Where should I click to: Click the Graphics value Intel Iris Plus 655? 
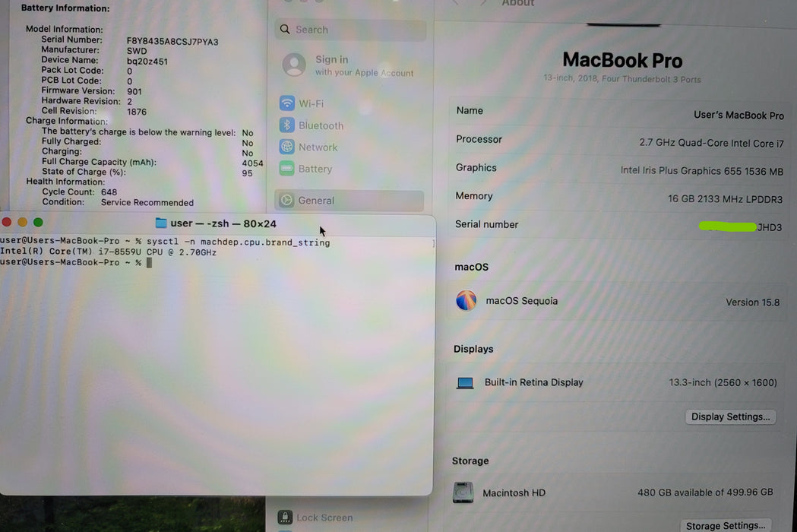tap(701, 171)
